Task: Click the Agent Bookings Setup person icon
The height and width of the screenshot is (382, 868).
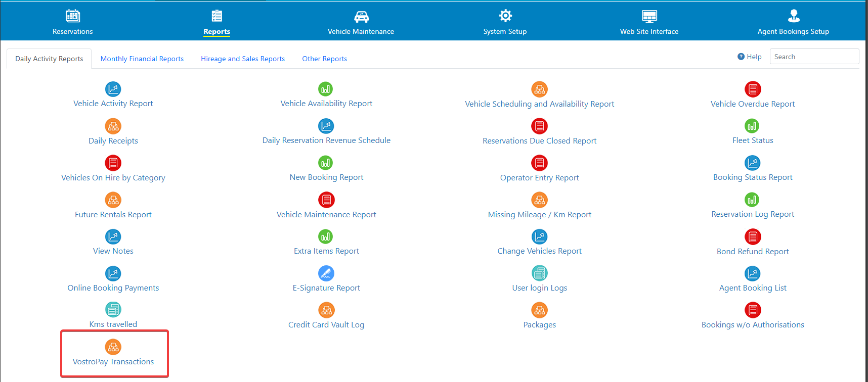Action: pyautogui.click(x=794, y=16)
